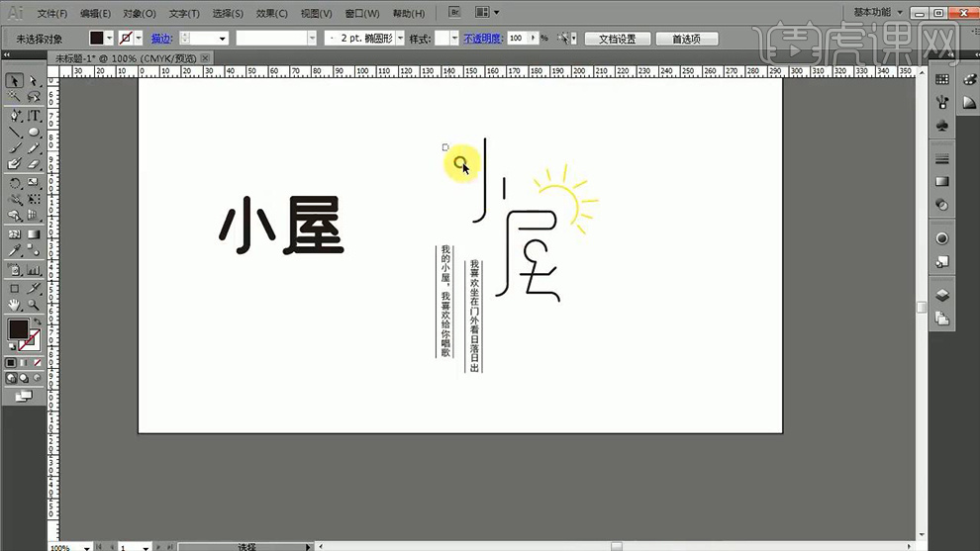Select the Type tool
Screen dimensions: 980x551
[34, 116]
